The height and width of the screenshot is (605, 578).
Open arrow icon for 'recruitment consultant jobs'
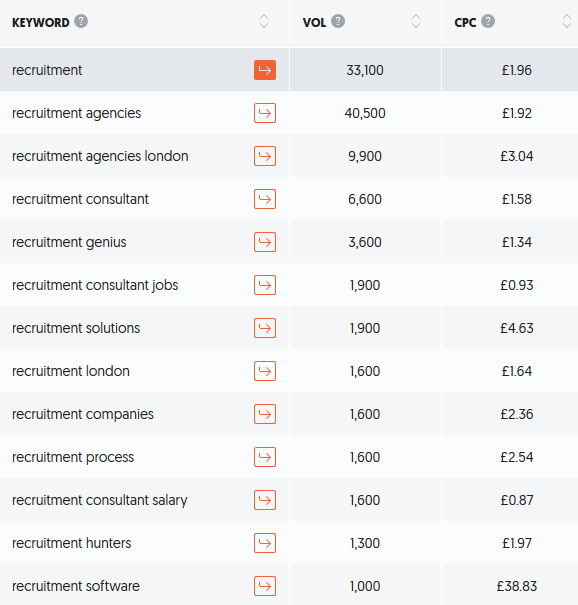[x=265, y=285]
